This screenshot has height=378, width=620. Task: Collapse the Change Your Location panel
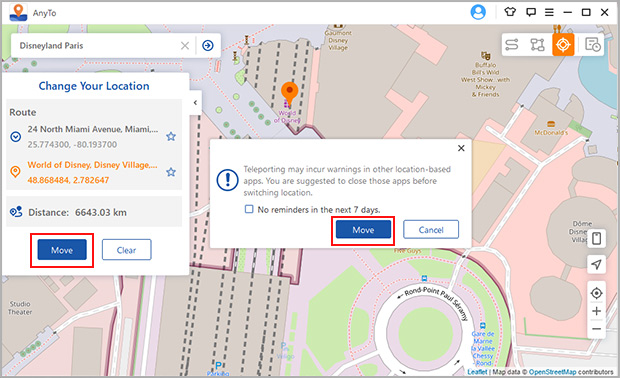(195, 102)
